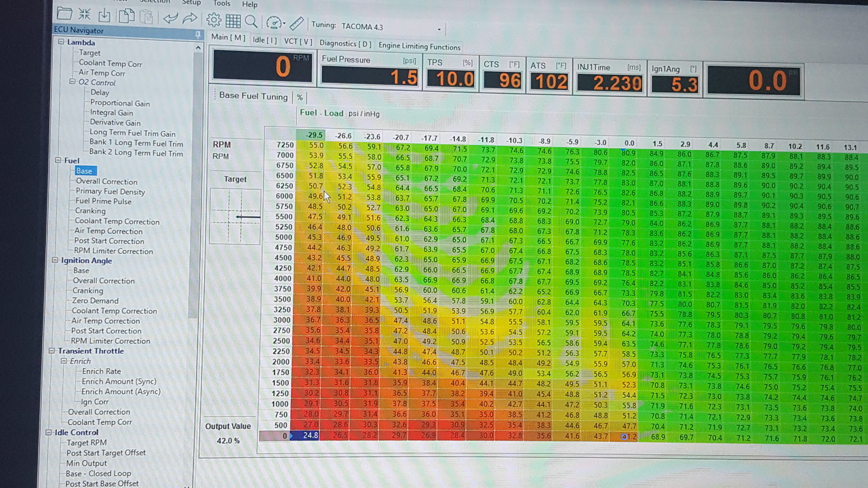Open the Engine Limiting Functions tab
This screenshot has width=868, height=488.
(419, 46)
